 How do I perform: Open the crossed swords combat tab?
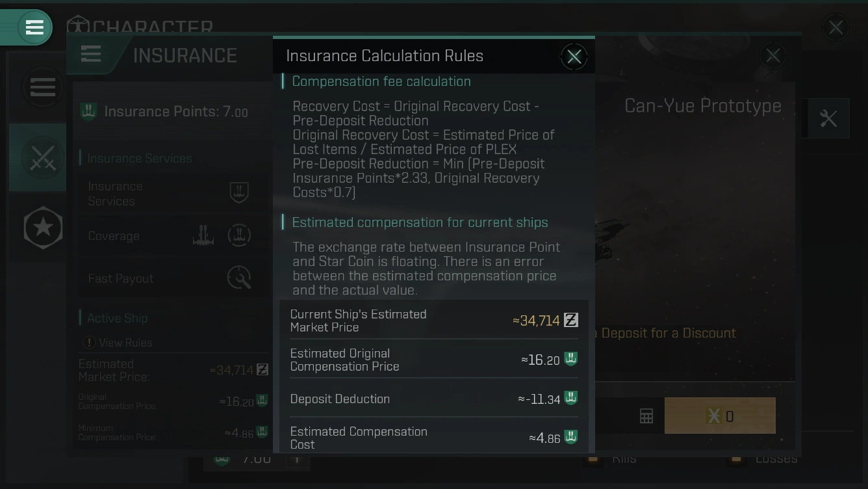click(42, 158)
